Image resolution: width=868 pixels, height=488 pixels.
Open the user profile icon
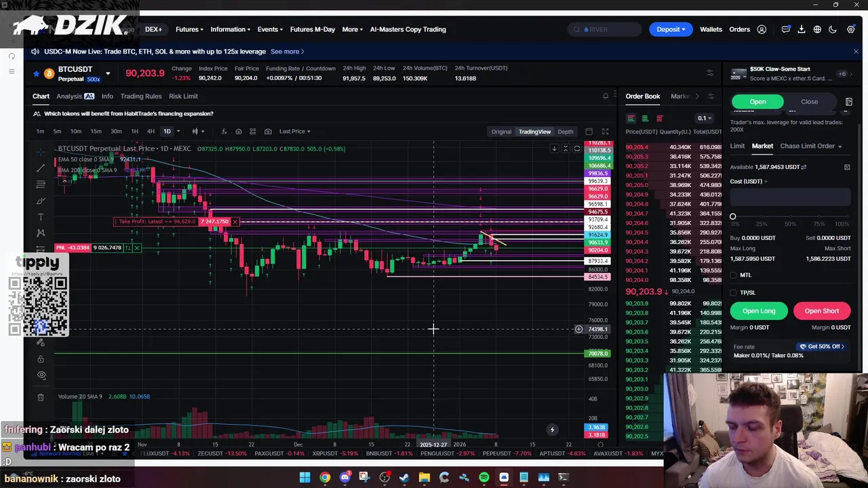pos(762,29)
